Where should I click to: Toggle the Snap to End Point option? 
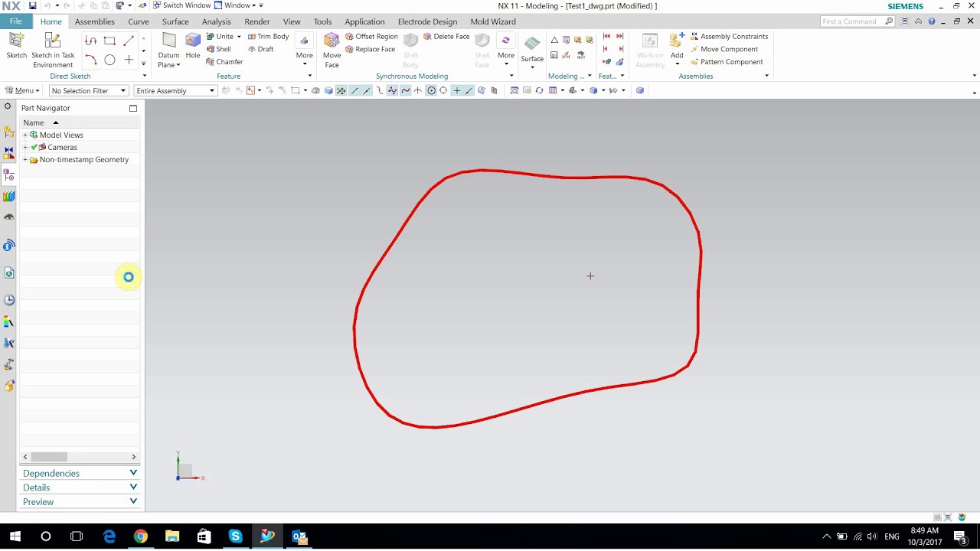coord(354,90)
